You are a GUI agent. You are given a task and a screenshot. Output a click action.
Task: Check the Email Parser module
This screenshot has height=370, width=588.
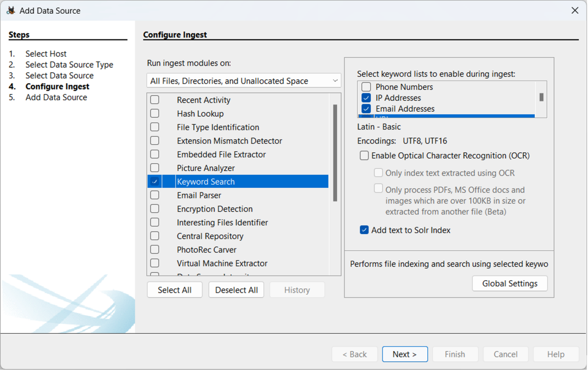point(155,195)
